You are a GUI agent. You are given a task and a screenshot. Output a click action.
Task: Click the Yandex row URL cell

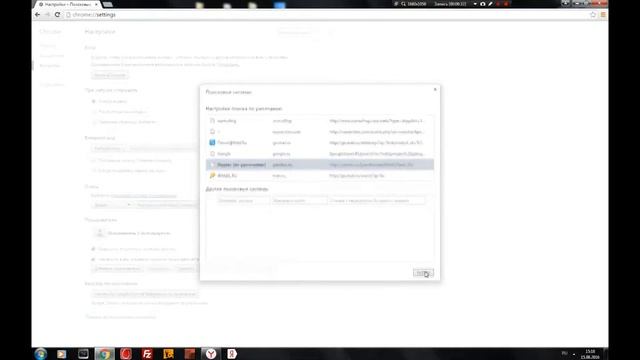pos(371,165)
